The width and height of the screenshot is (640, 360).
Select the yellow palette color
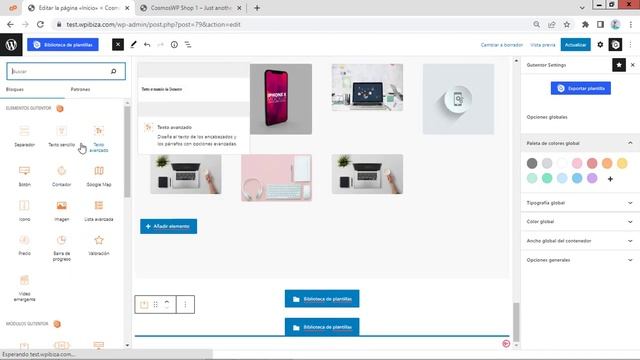[x=622, y=163]
